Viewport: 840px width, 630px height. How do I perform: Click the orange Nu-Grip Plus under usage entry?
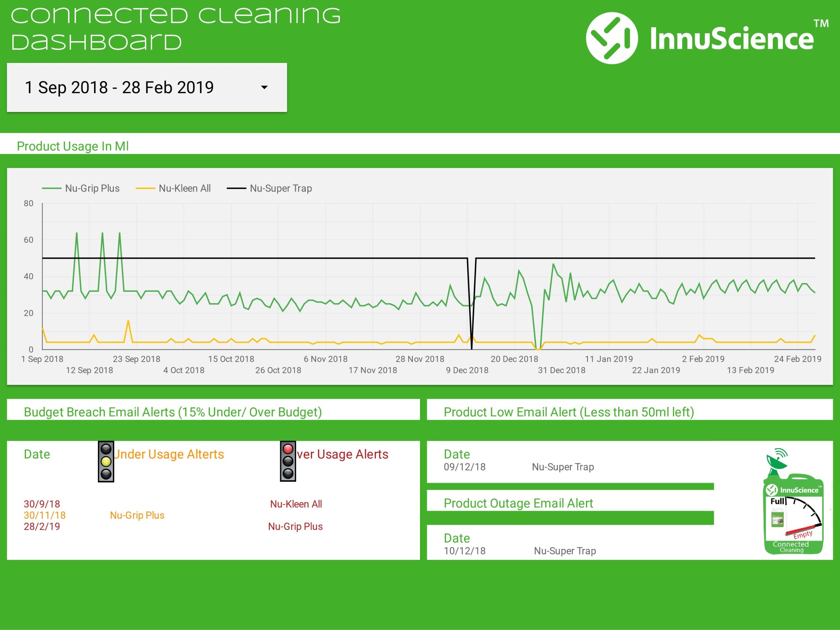coord(137,515)
